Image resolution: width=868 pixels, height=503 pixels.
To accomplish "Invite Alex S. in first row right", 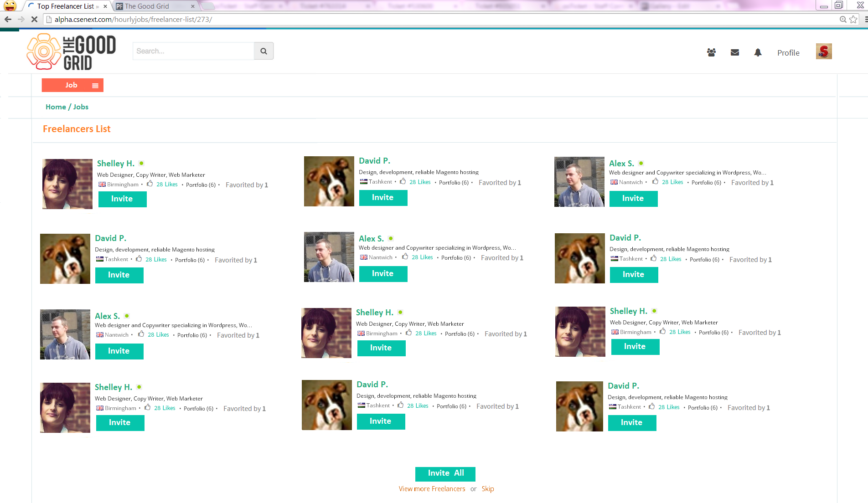I will tap(633, 199).
